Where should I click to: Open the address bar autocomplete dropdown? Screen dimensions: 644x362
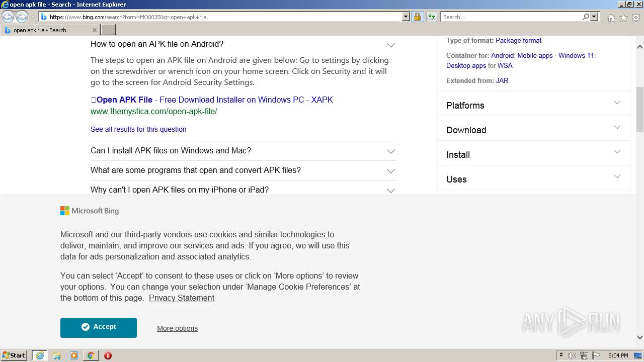406,17
